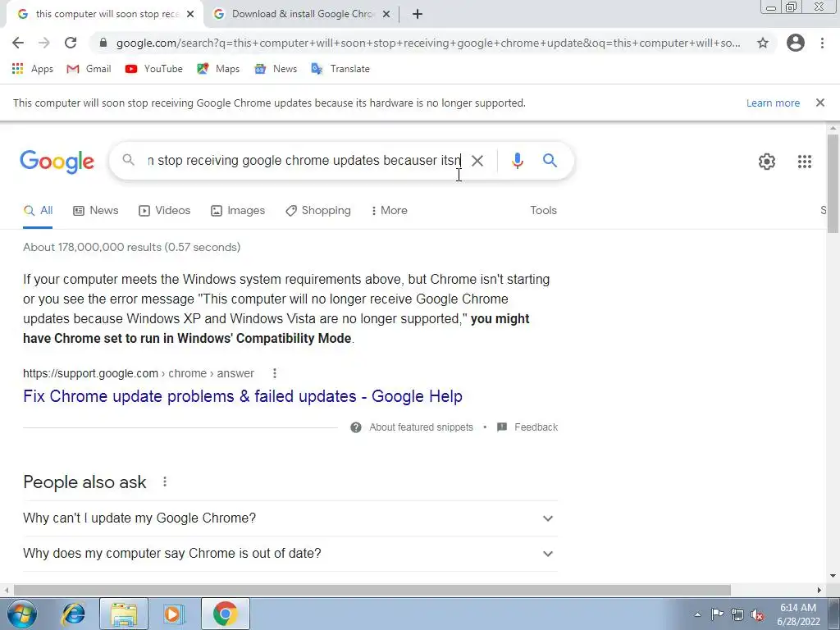Open the Chrome three-dot menu
840x630 pixels.
pos(822,43)
